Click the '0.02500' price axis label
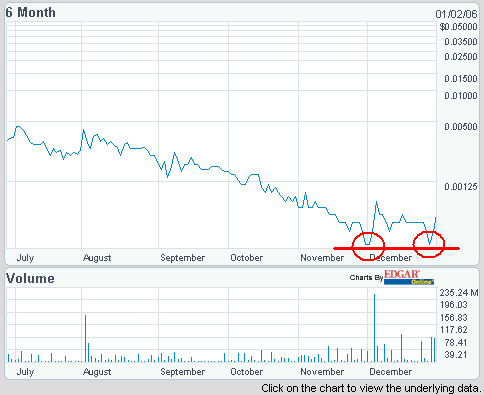 461,56
